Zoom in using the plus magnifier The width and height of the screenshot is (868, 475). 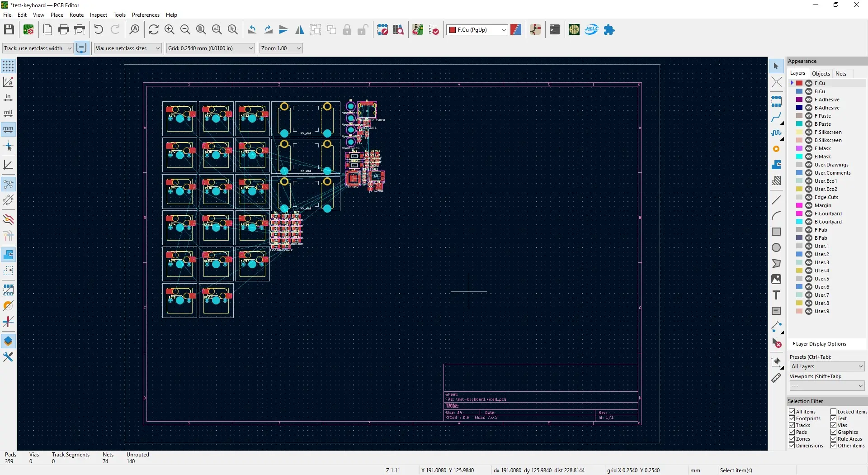pyautogui.click(x=170, y=30)
